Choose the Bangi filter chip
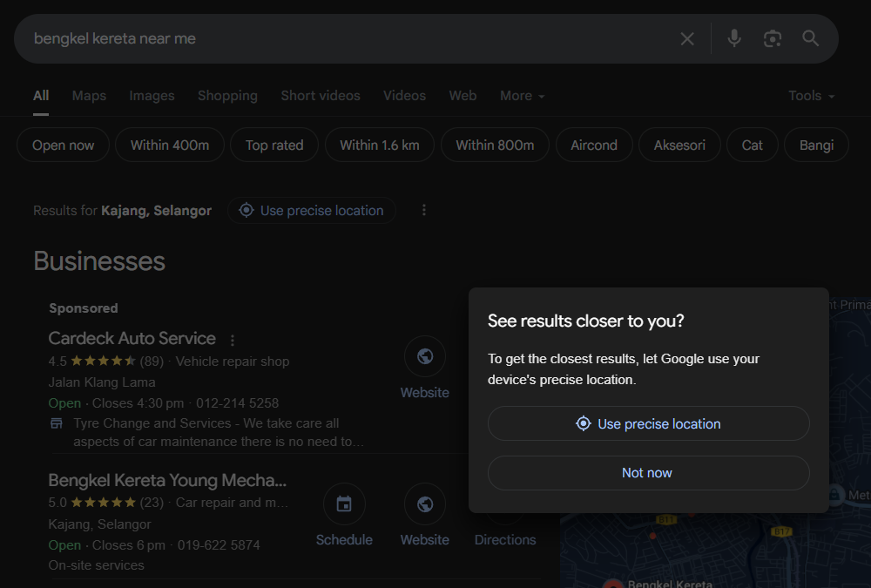The height and width of the screenshot is (588, 871). [817, 145]
